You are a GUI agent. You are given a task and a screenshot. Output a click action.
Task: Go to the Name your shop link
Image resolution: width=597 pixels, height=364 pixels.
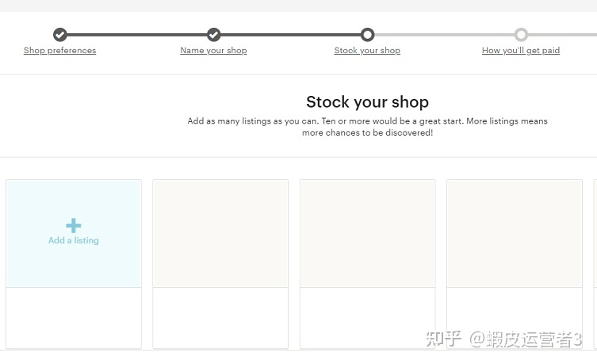(213, 51)
